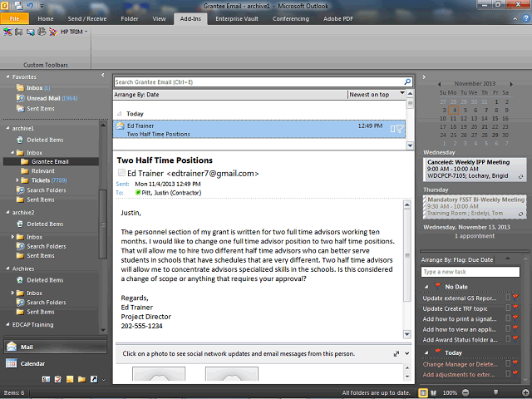Screen dimensions: 532x399
Task: Expand the Inbox folder under archive2
Action: [x=12, y=236]
